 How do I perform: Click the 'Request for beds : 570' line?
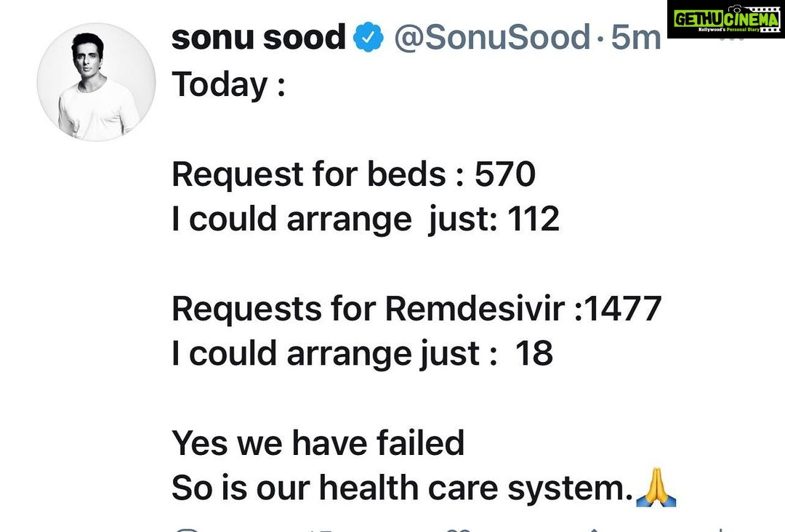tap(353, 174)
